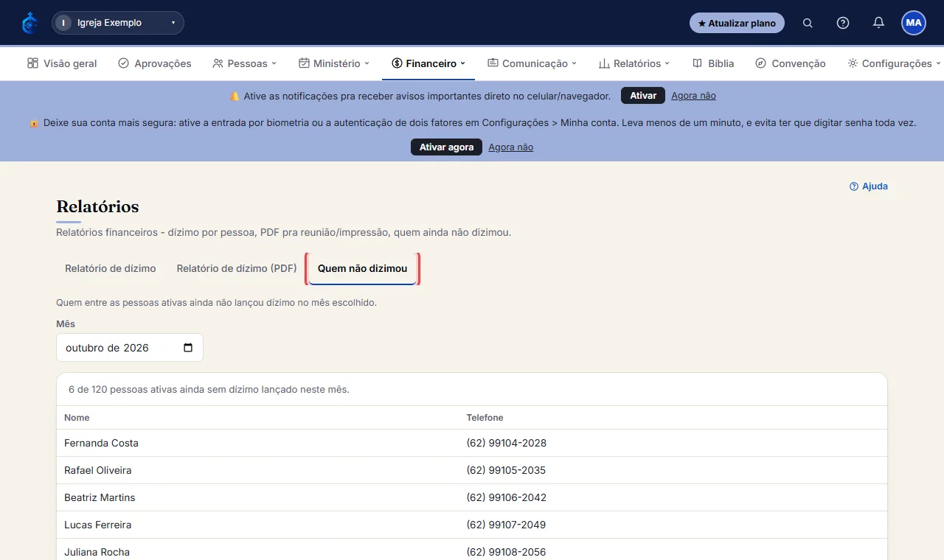Dismiss security banner with Agora não
The image size is (944, 560).
tap(510, 147)
